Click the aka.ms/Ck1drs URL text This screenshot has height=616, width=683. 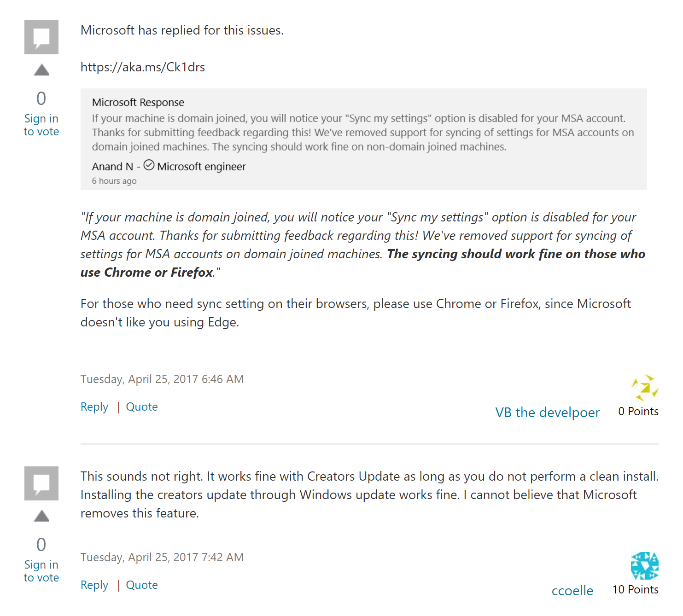point(143,67)
